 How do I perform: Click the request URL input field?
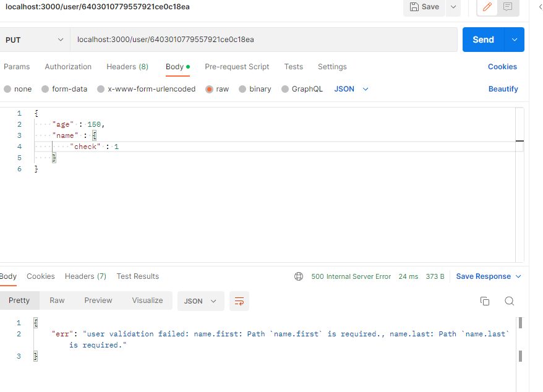point(263,40)
